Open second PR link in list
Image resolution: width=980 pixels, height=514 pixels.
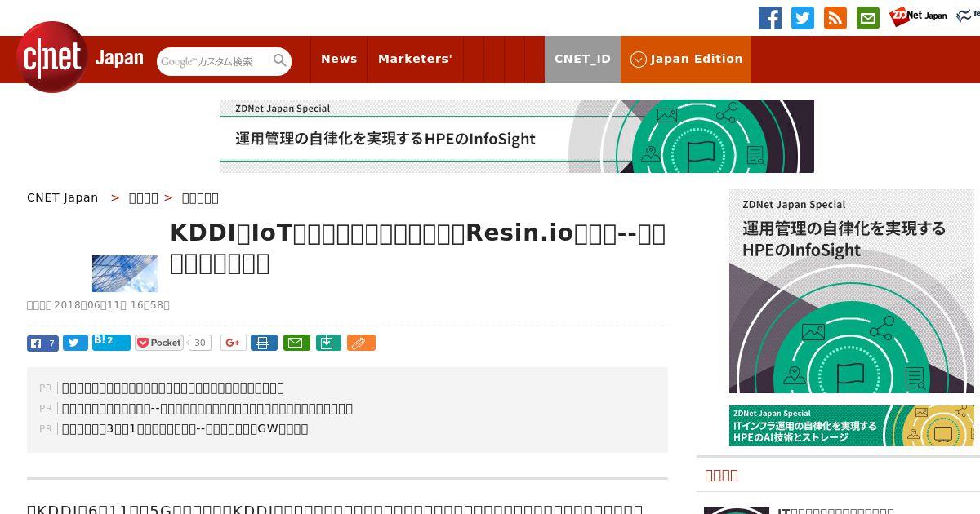coord(207,409)
